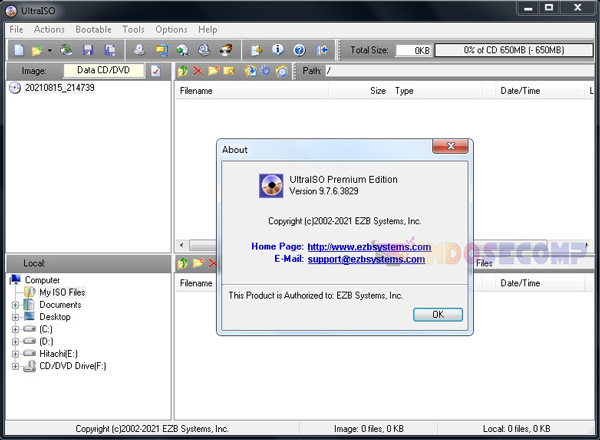Expand the Desktop tree node
600x440 pixels.
[15, 317]
